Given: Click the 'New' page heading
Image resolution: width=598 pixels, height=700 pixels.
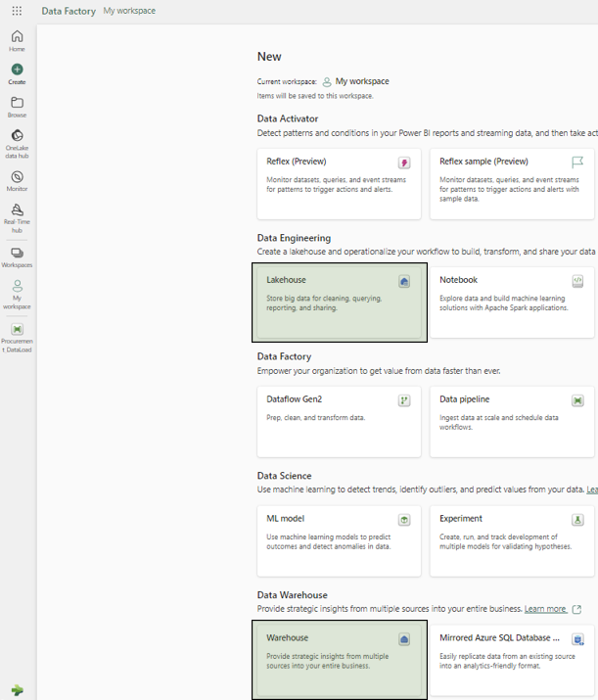Looking at the screenshot, I should [x=269, y=57].
